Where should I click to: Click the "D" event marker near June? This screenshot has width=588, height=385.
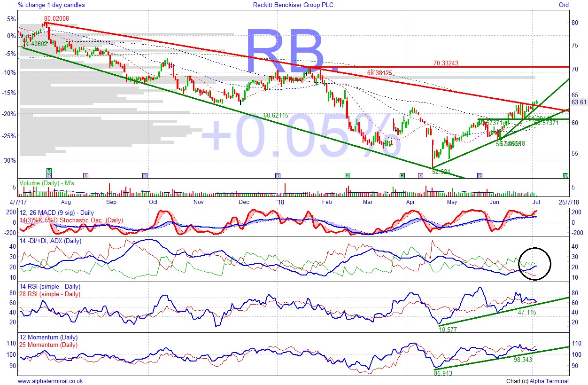point(479,175)
